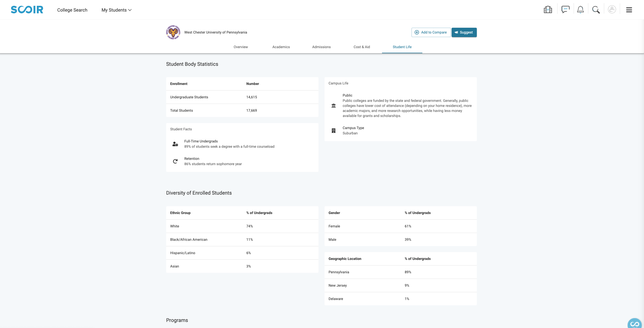Image resolution: width=644 pixels, height=328 pixels.
Task: Click the Total Students row label
Action: pos(182,110)
